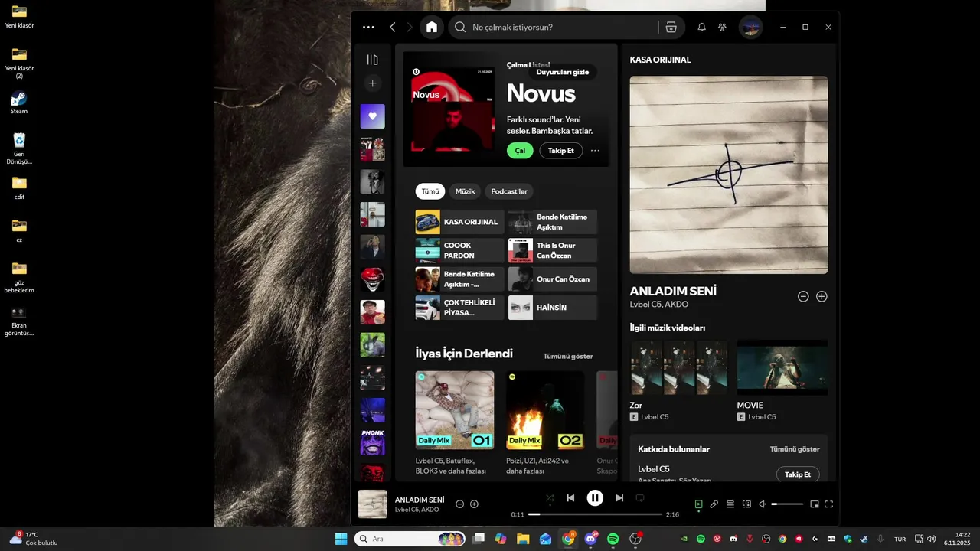Image resolution: width=980 pixels, height=551 pixels.
Task: Open the user profile avatar
Action: (750, 27)
